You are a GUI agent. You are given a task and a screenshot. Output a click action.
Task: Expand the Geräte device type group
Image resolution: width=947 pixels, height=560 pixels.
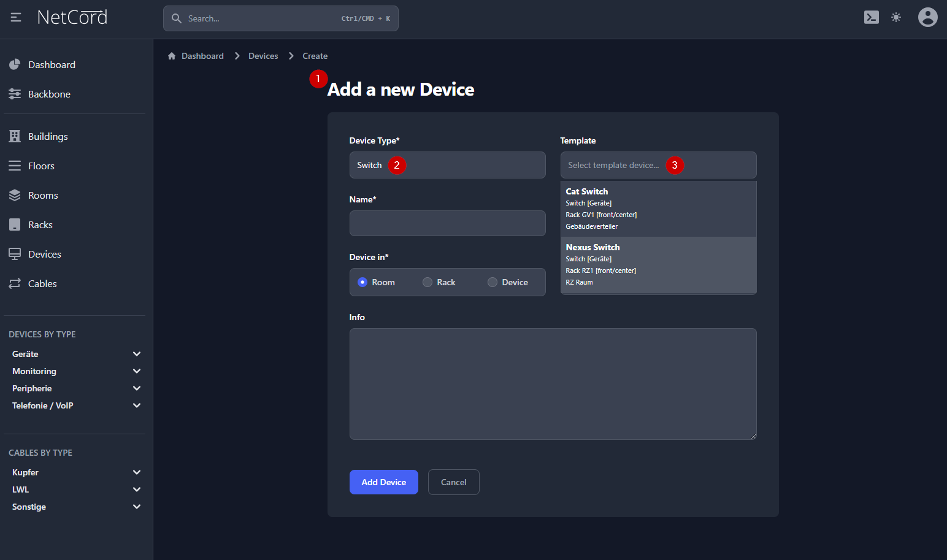click(137, 354)
